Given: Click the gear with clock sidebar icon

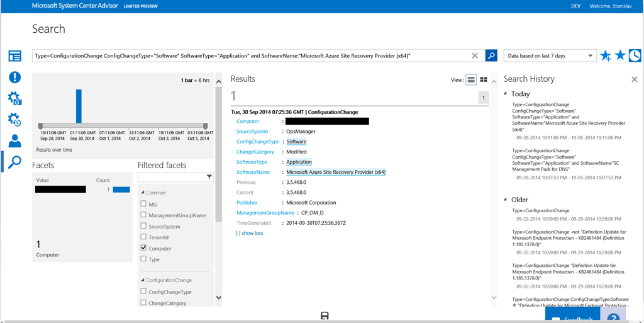Looking at the screenshot, I should 14,120.
